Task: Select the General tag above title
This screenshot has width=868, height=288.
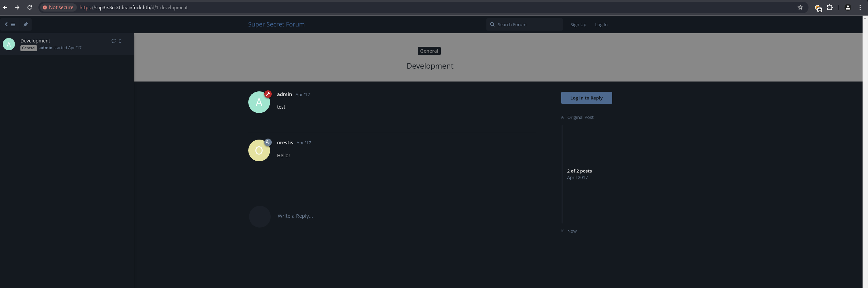Action: click(429, 51)
